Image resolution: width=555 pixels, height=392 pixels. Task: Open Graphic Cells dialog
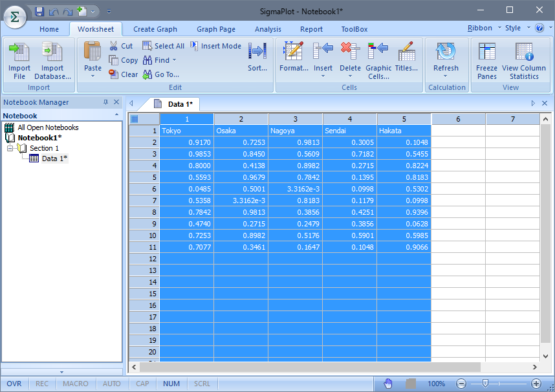[378, 61]
